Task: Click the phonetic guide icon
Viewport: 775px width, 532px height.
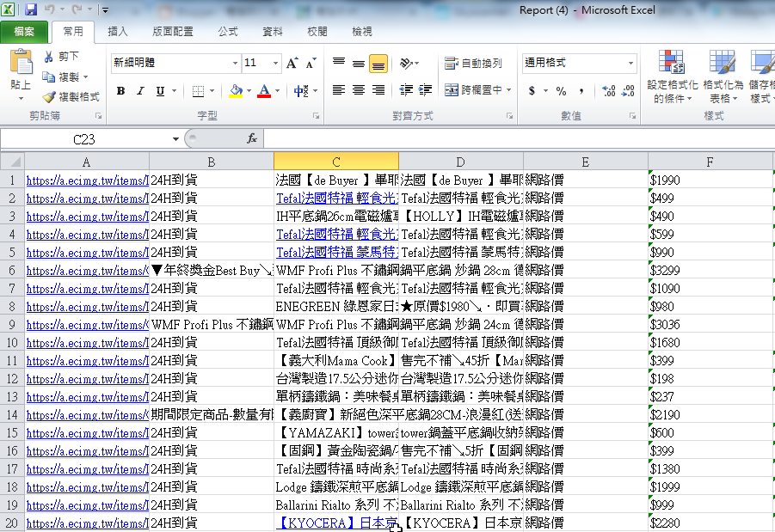Action: pyautogui.click(x=301, y=91)
